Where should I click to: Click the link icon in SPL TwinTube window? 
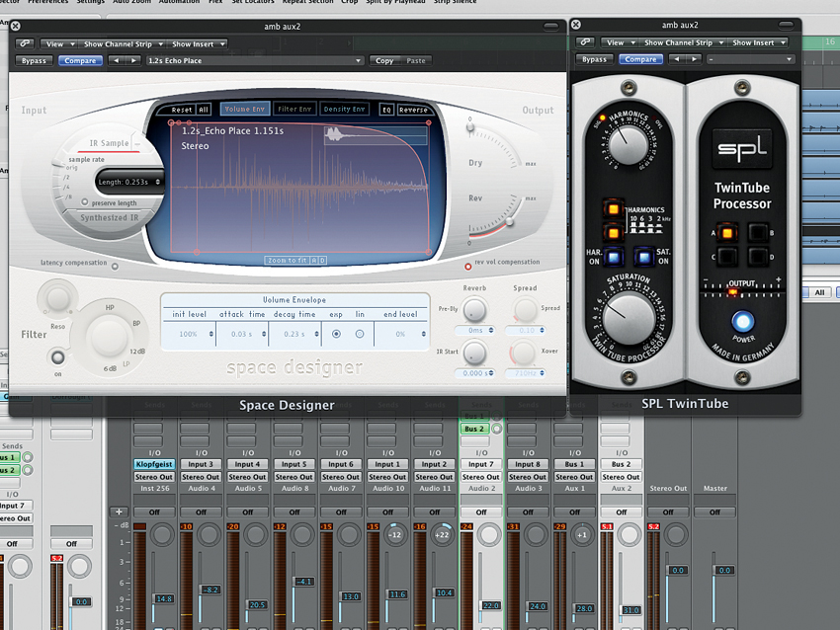click(586, 42)
